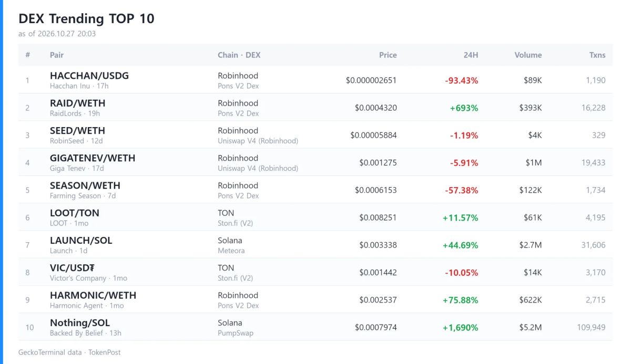Click the +11.57% change value
The width and height of the screenshot is (631, 364).
coord(461,217)
